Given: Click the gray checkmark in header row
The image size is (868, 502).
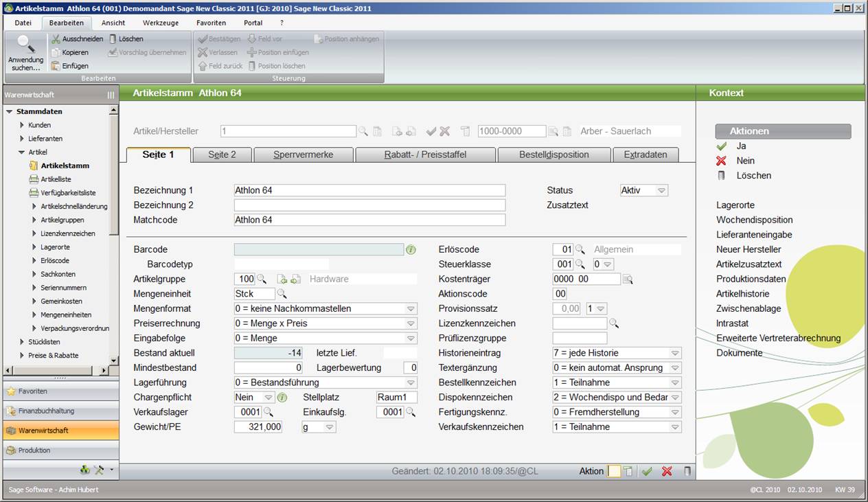Looking at the screenshot, I should click(x=431, y=131).
